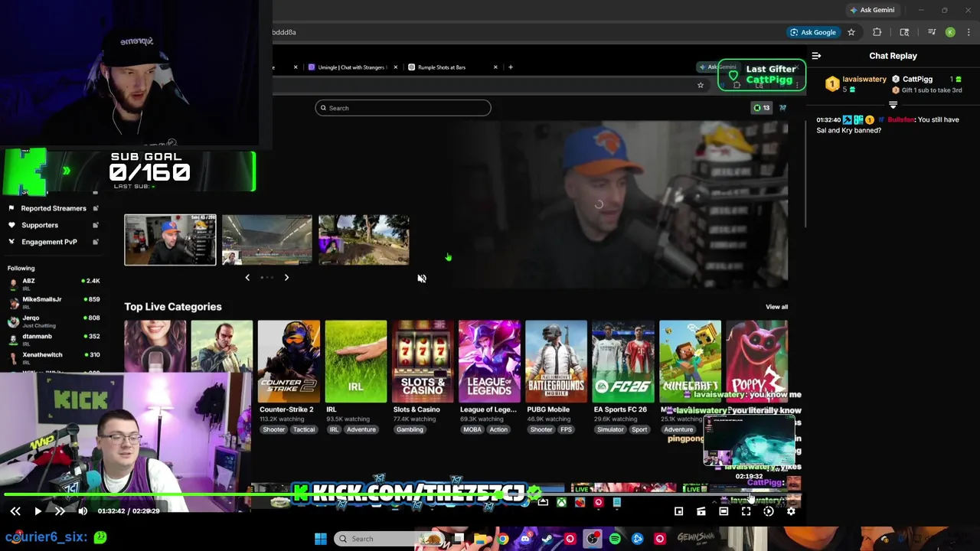Open followed channel Xenathewitch
This screenshot has width=980, height=551.
(54, 357)
